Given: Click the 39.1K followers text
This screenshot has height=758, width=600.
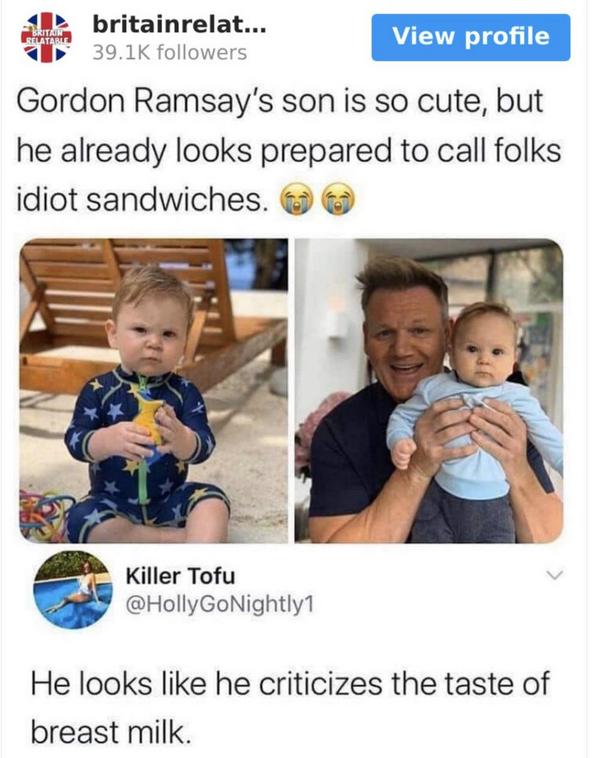Looking at the screenshot, I should [170, 52].
